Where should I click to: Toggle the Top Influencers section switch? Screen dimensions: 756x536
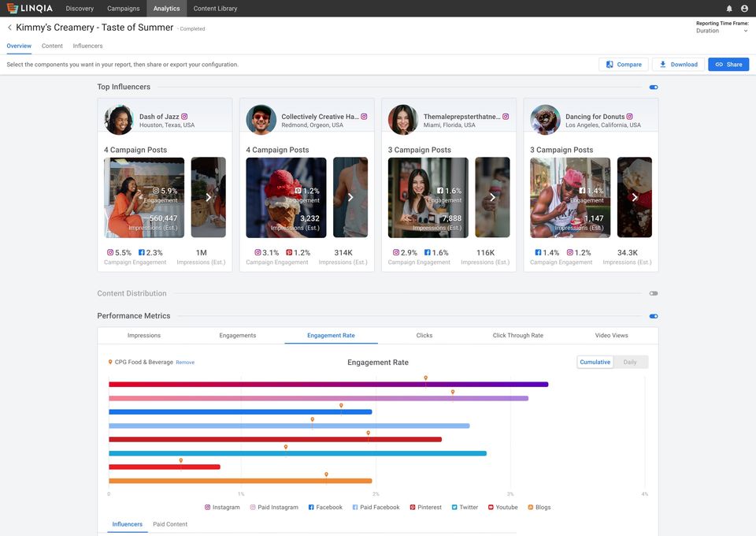click(654, 87)
